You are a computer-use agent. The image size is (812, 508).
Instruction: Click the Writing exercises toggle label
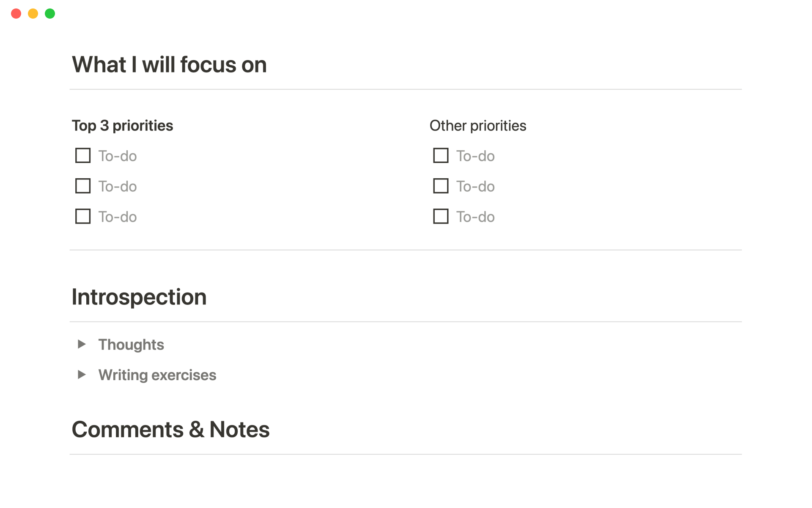coord(157,375)
